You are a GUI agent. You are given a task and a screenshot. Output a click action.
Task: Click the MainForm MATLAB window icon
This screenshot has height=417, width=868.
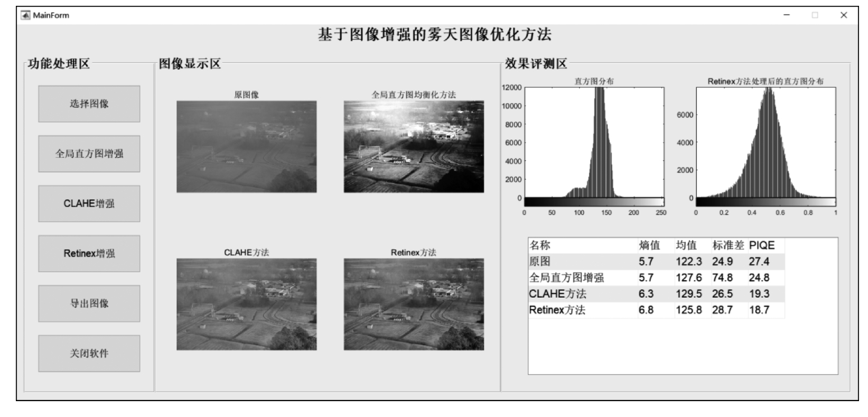click(25, 15)
